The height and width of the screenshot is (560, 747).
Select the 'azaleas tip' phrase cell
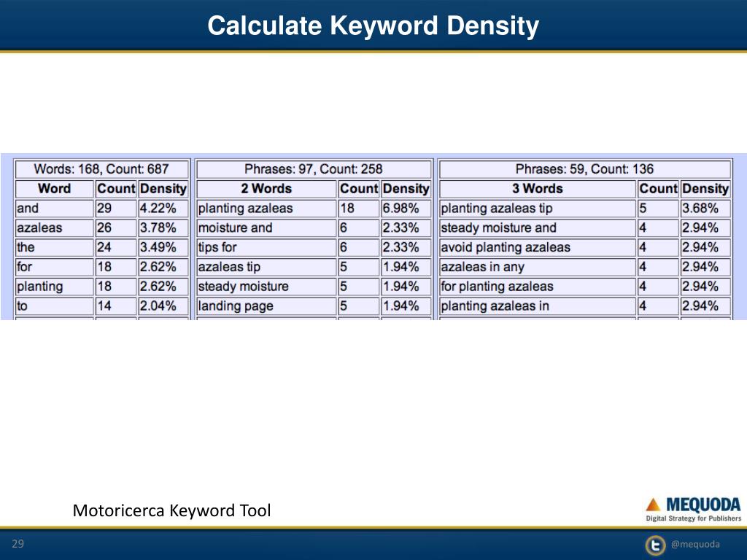tap(266, 267)
